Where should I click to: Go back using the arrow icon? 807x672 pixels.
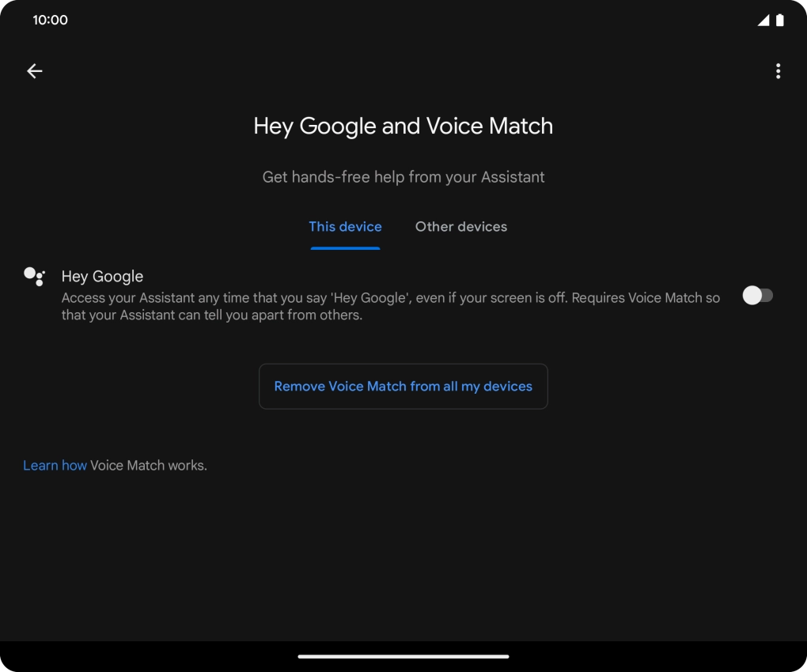[x=35, y=71]
